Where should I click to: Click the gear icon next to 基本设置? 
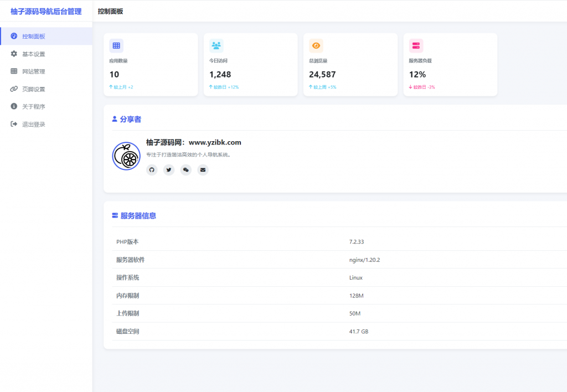(x=13, y=54)
